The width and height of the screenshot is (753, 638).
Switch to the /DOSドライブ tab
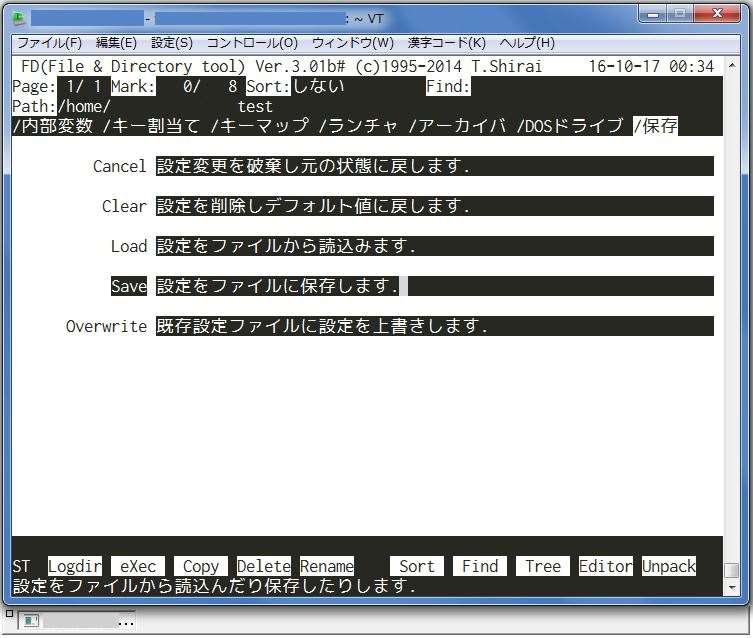pos(570,126)
